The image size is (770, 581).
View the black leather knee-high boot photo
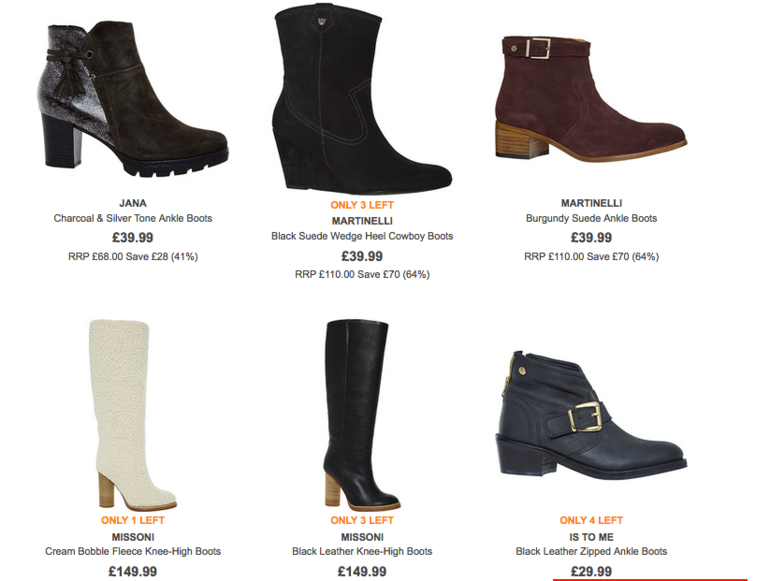click(x=362, y=415)
